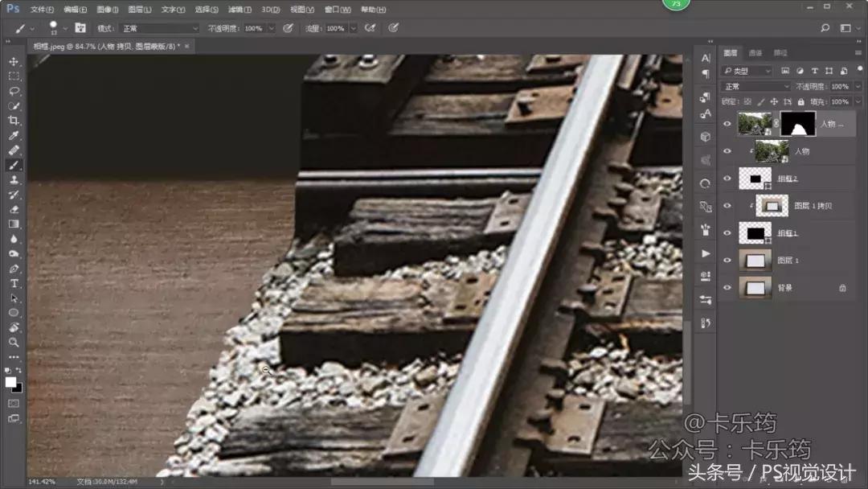Open the brush 模式 blend mode dropdown
The width and height of the screenshot is (868, 489).
158,28
